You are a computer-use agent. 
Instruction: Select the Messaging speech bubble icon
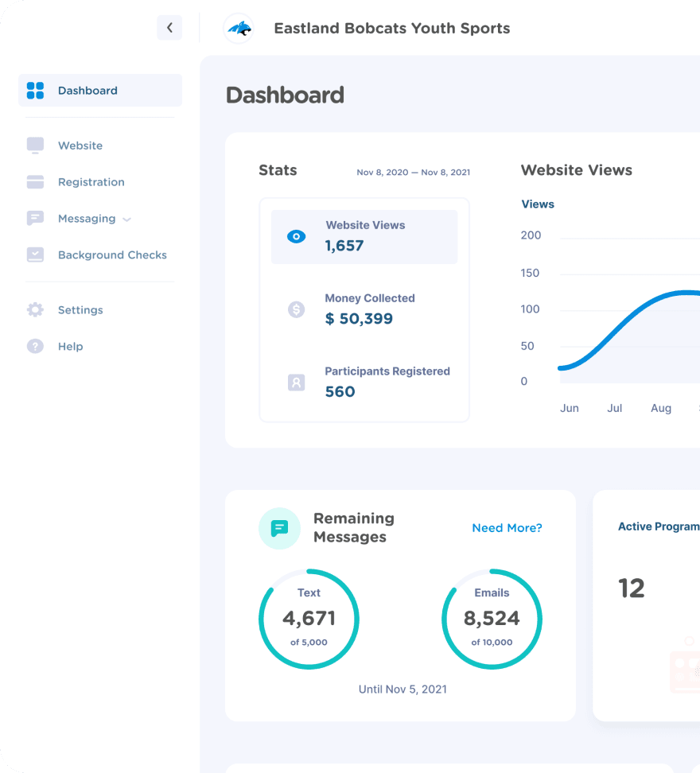pyautogui.click(x=35, y=218)
